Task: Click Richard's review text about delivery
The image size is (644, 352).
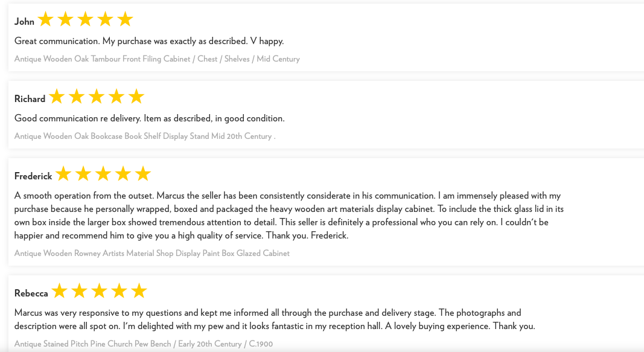Action: (150, 118)
